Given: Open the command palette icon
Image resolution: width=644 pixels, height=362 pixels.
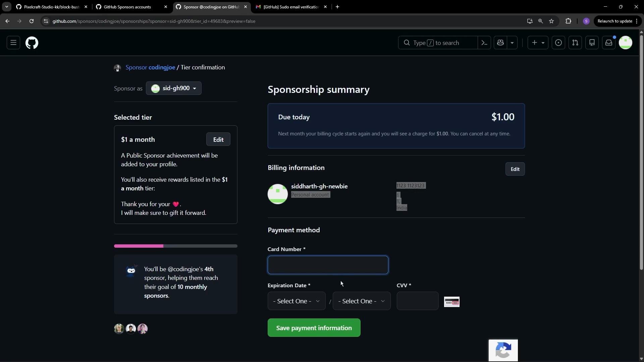Looking at the screenshot, I should [x=484, y=43].
